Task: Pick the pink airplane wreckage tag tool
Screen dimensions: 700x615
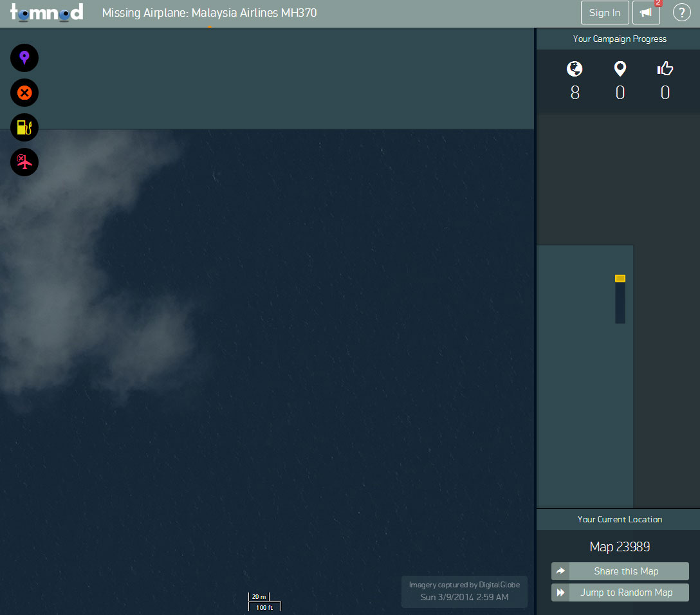Action: [x=24, y=161]
